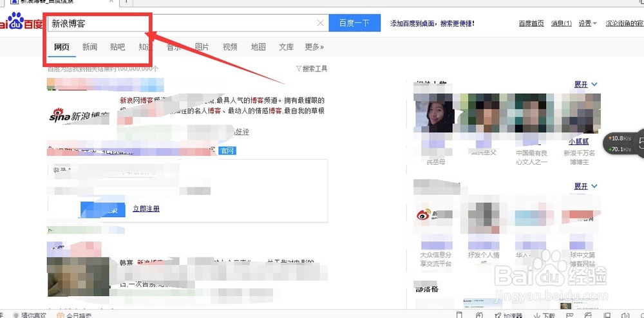Screen dimensions: 644x318
Task: Clear the search box with the X icon
Action: click(320, 23)
